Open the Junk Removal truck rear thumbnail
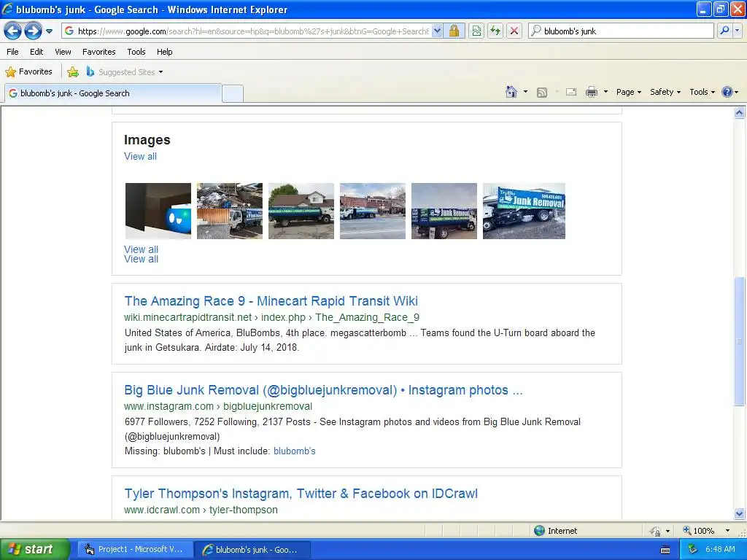 [x=444, y=211]
